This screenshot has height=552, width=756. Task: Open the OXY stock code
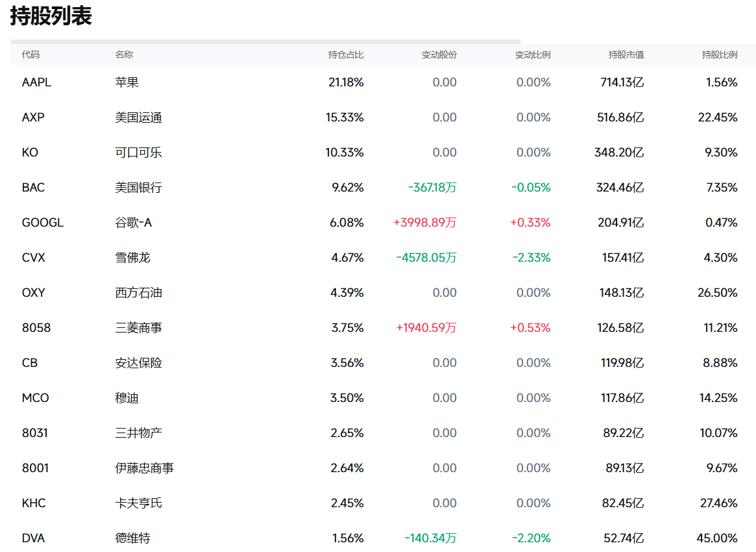pos(33,293)
